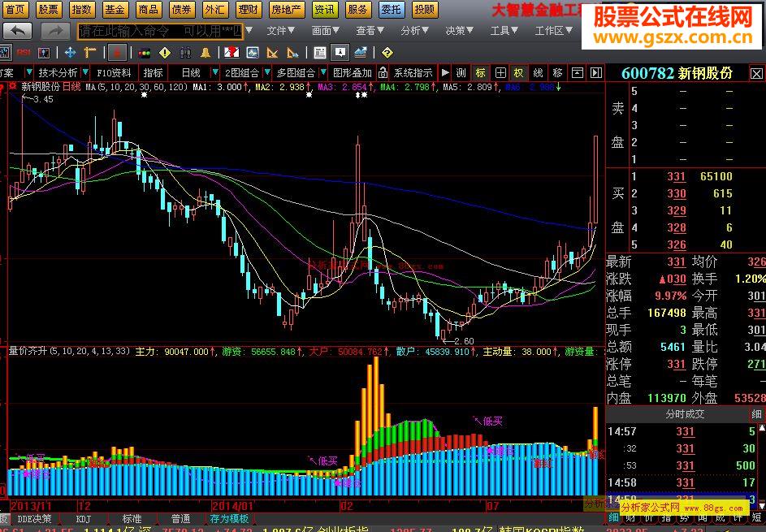766x532 pixels.
Task: Click the traffic light signal icon
Action: click(144, 52)
